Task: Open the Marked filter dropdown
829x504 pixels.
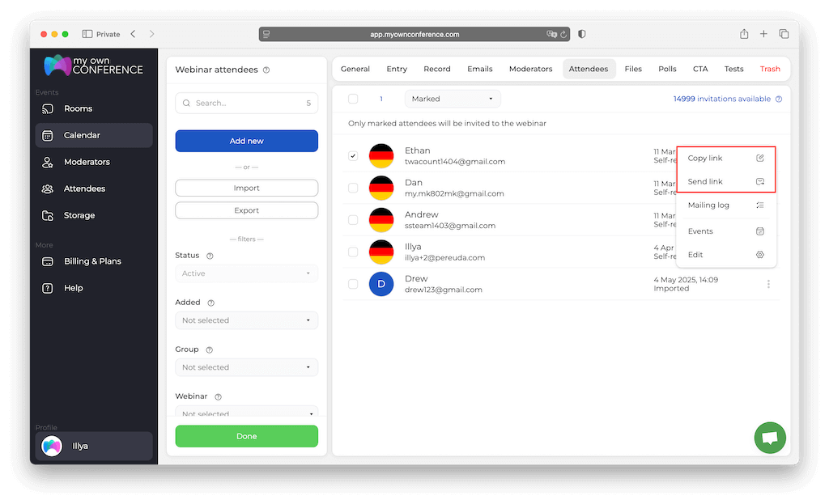Action: click(452, 99)
